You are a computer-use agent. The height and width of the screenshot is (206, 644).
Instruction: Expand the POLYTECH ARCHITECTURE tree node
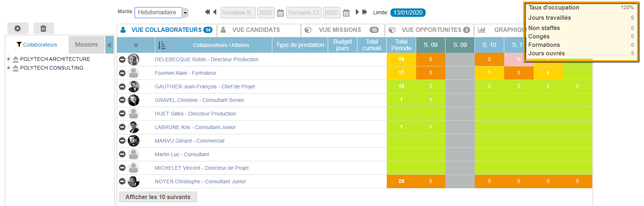click(x=8, y=59)
